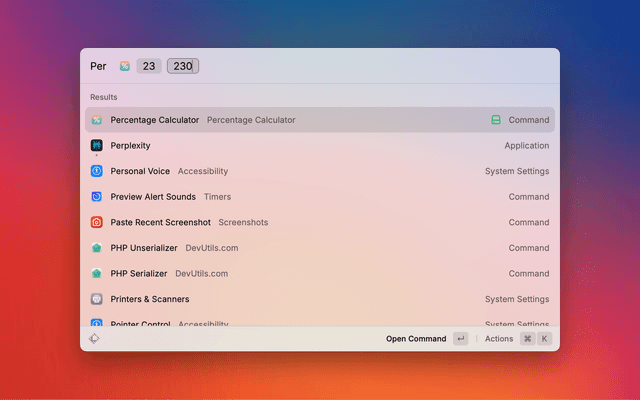Click the calculator icon in search bar
This screenshot has width=640, height=400.
pyautogui.click(x=125, y=66)
